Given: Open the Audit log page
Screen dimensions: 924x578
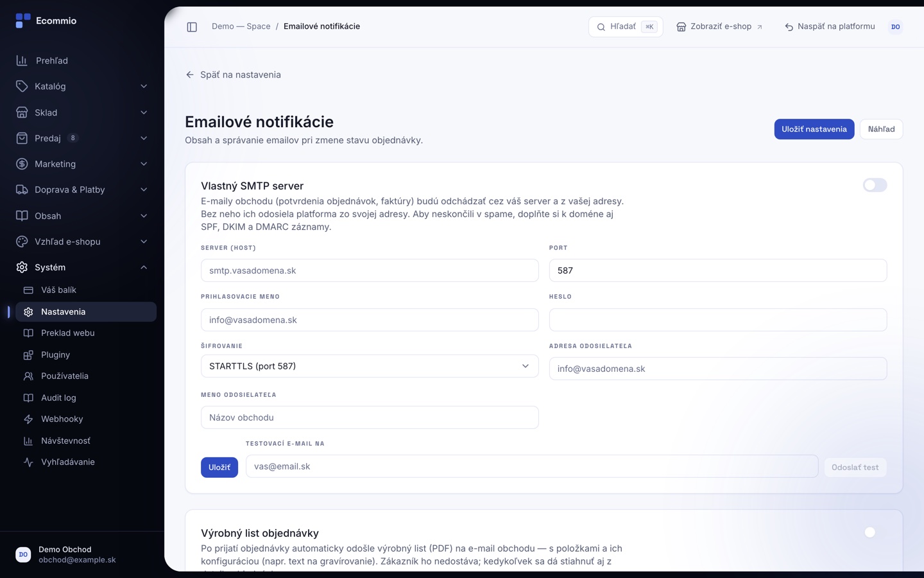Looking at the screenshot, I should [86, 398].
